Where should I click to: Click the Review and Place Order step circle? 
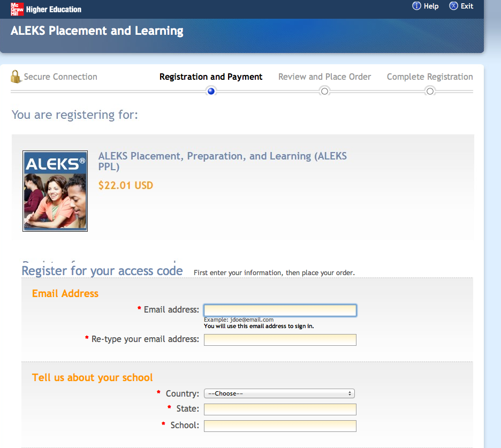point(324,92)
